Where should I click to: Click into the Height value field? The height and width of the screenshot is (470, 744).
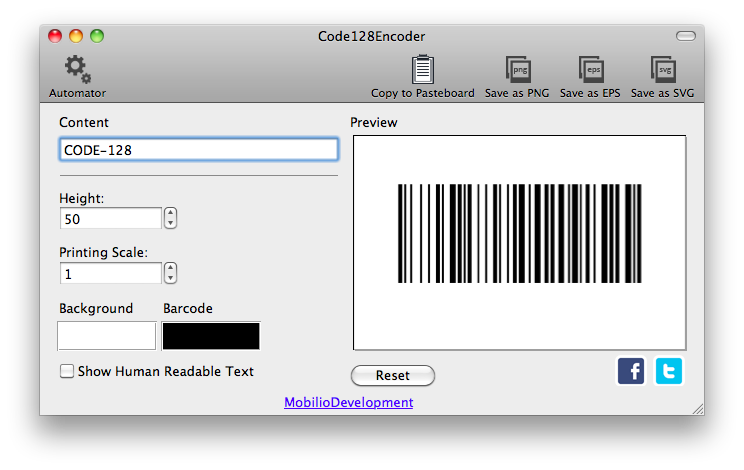point(111,219)
